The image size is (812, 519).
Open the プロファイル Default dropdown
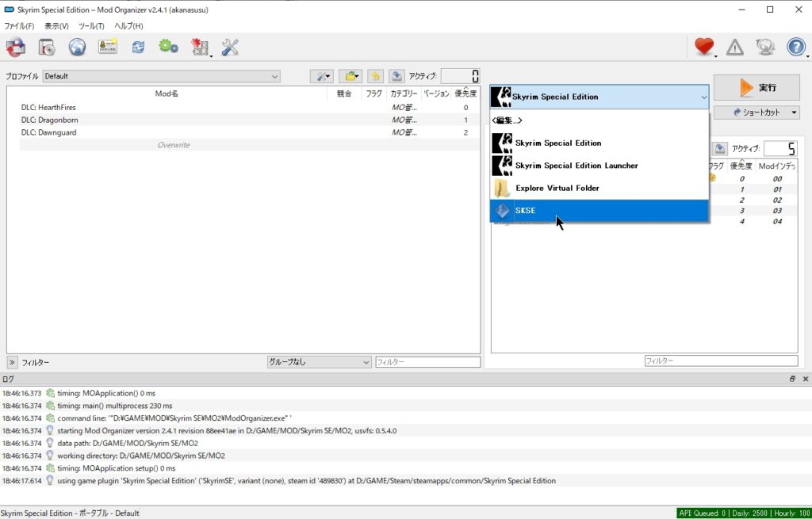162,76
